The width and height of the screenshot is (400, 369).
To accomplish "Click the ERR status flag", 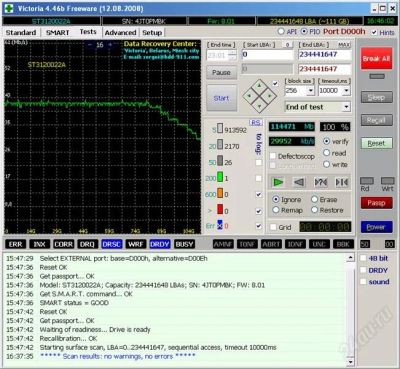I will (15, 244).
